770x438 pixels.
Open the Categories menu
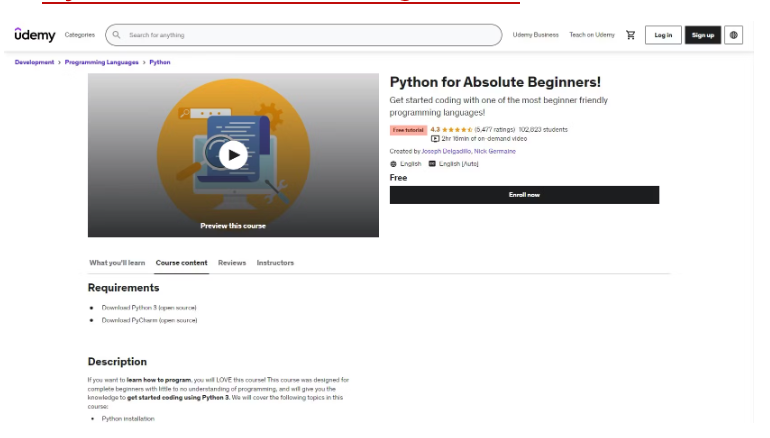click(x=80, y=35)
